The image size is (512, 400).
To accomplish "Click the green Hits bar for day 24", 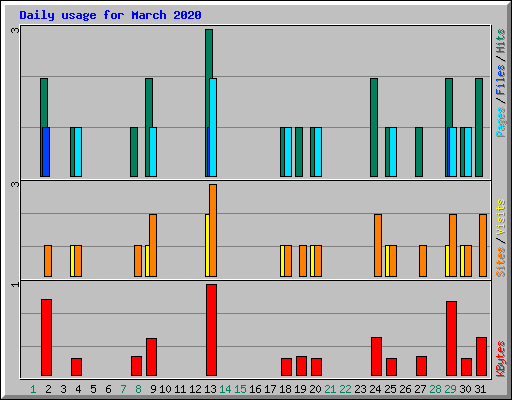I will click(374, 127).
